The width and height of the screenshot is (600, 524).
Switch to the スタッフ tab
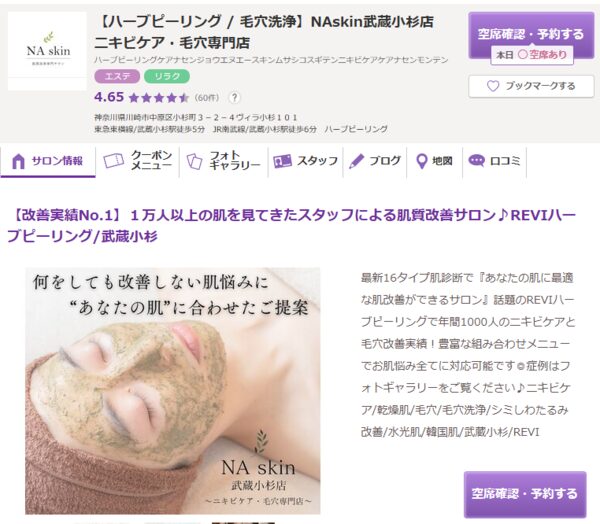[x=305, y=161]
